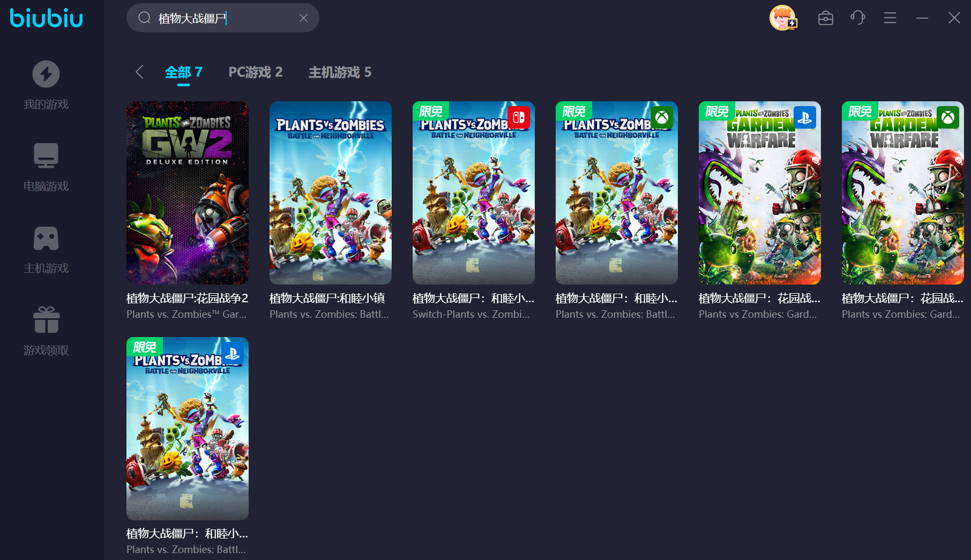Screen dimensions: 971x560
Task: Switch to the PC游戏 2 tab
Action: pos(255,72)
